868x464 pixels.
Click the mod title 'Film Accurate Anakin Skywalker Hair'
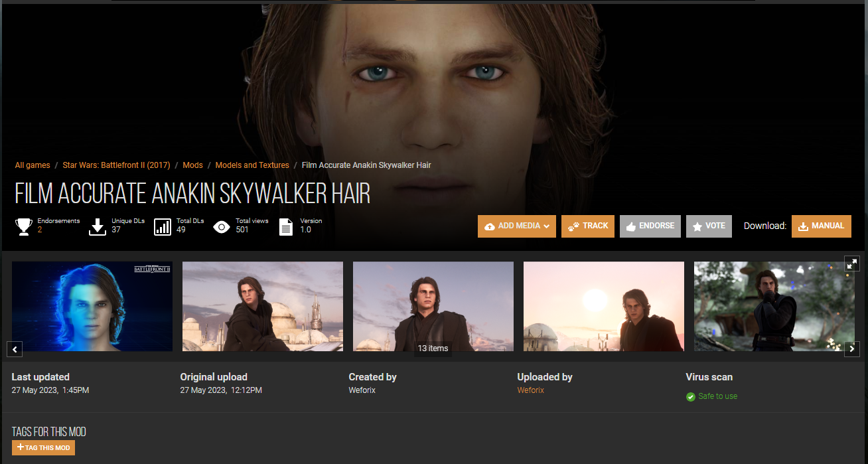pyautogui.click(x=192, y=193)
